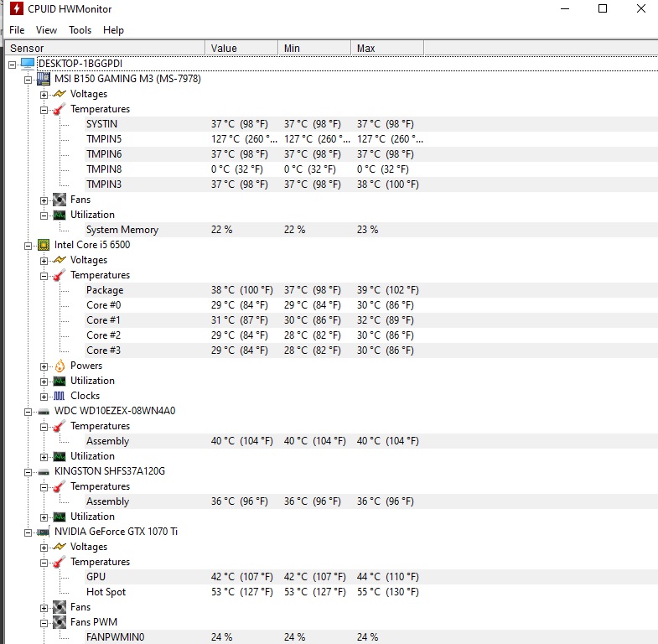Collapse the Fans PWM node
Screen dimensions: 658x644
[x=44, y=623]
